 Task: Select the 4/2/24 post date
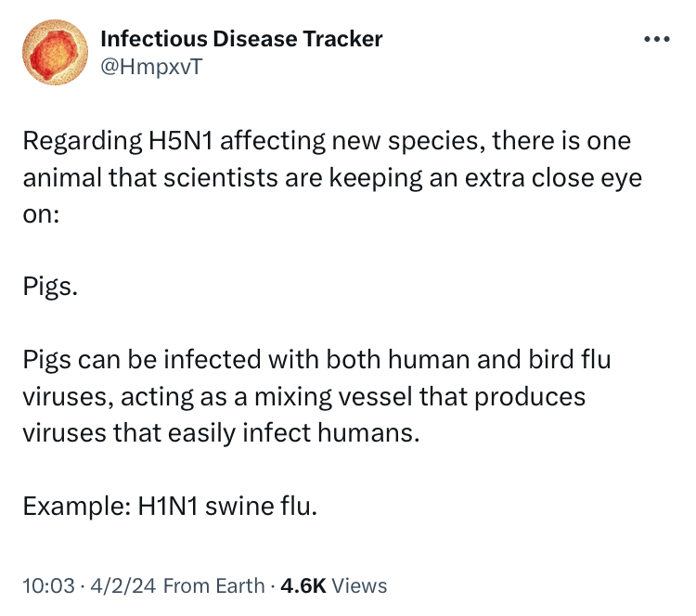(122, 585)
